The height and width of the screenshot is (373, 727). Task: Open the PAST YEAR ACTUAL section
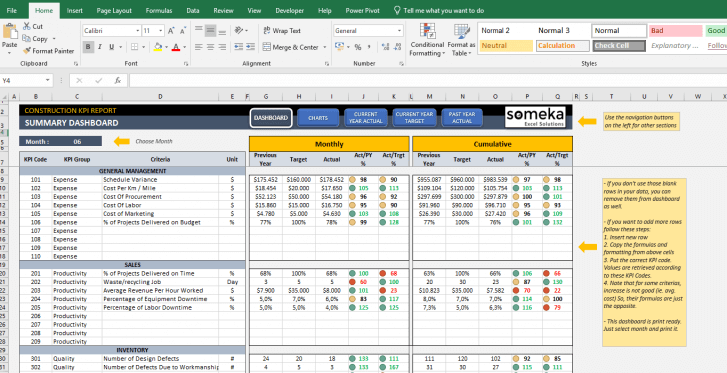click(462, 118)
